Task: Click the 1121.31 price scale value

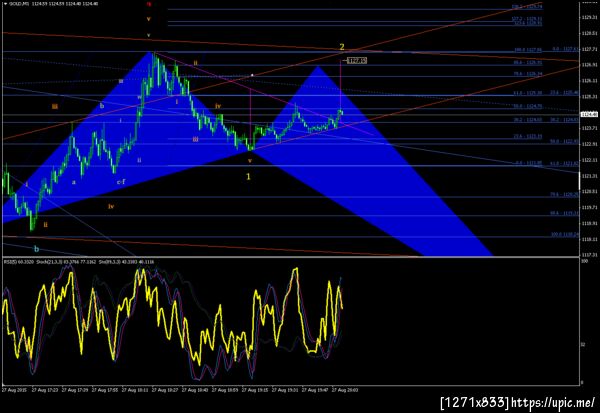Action: [x=589, y=176]
